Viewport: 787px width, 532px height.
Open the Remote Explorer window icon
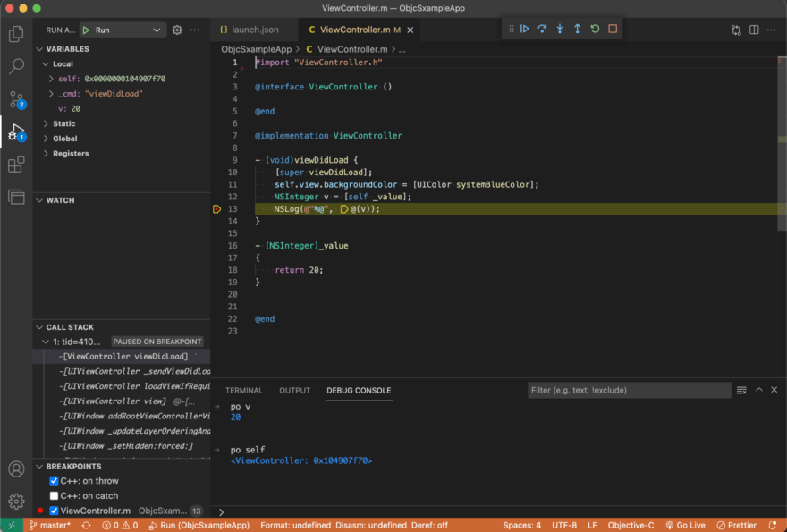point(17,197)
